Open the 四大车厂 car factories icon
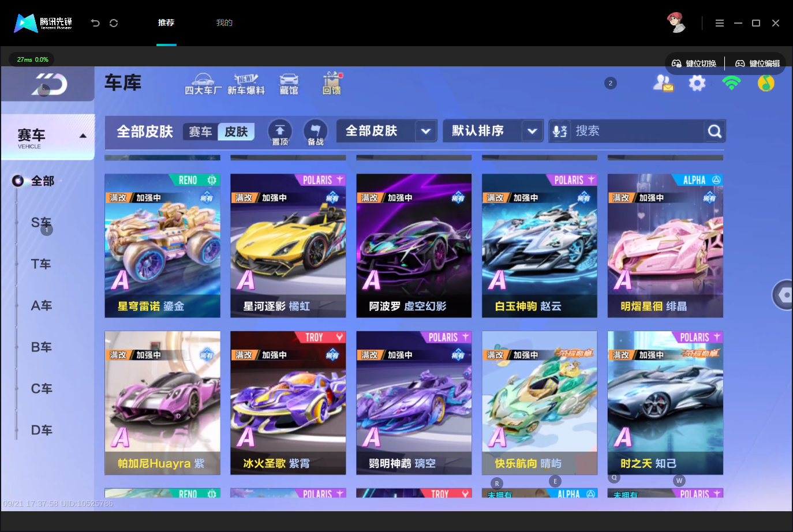Viewport: 793px width, 532px height. click(203, 84)
